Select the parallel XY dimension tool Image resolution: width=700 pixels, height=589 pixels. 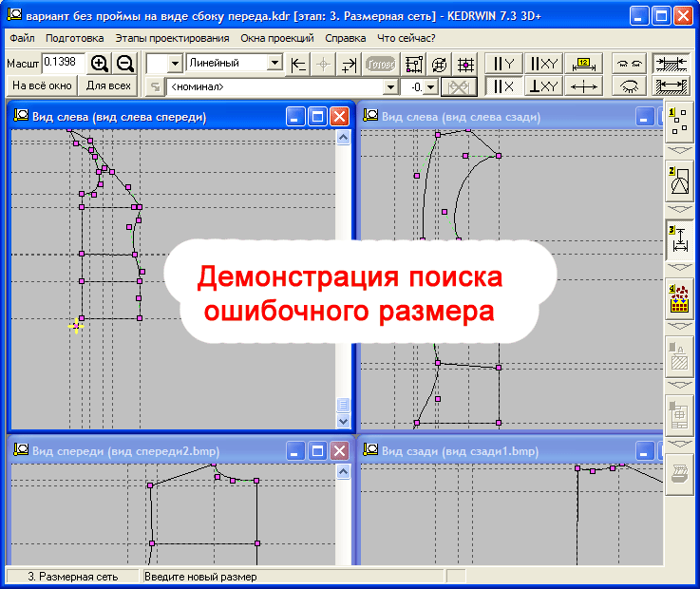coord(543,64)
